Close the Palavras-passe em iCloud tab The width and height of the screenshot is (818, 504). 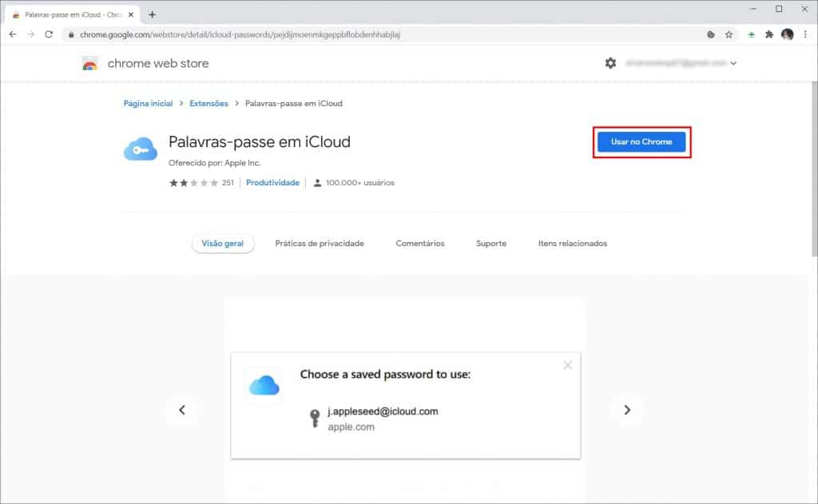(131, 14)
